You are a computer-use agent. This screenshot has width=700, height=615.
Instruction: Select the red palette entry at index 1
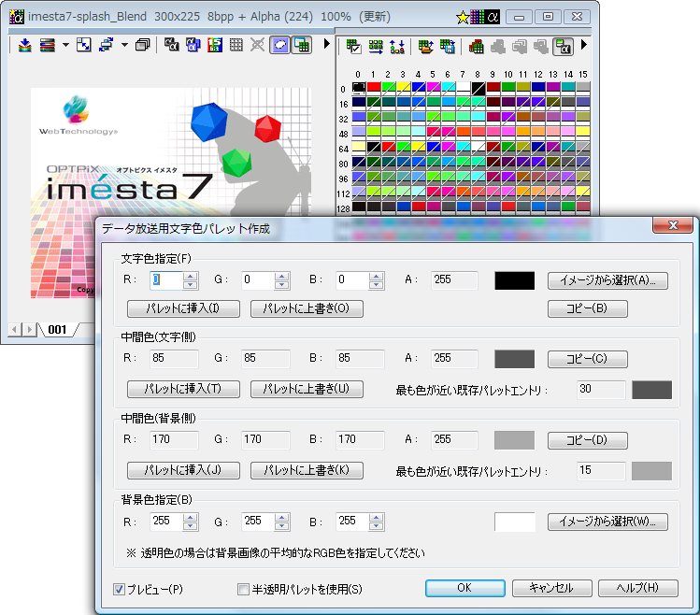pos(374,87)
